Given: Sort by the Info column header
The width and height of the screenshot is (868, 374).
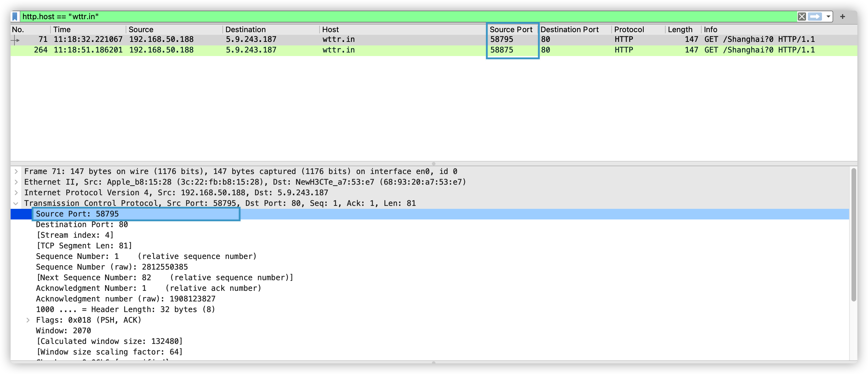Looking at the screenshot, I should tap(779, 29).
